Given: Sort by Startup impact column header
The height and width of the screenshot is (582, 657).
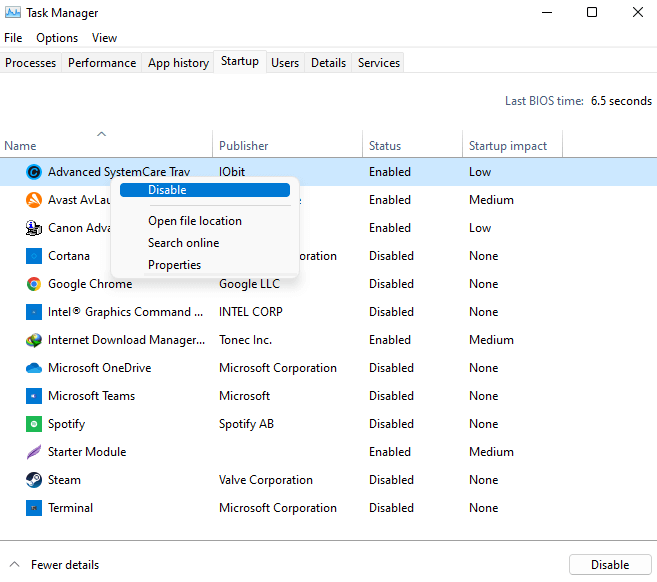Looking at the screenshot, I should [x=507, y=146].
